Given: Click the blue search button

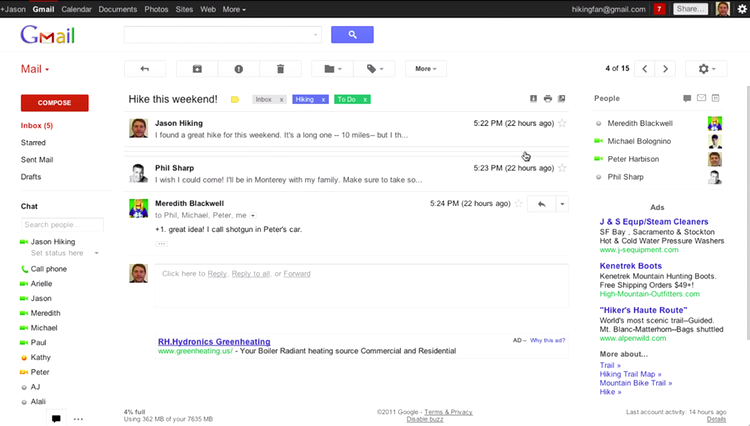Looking at the screenshot, I should coord(353,34).
